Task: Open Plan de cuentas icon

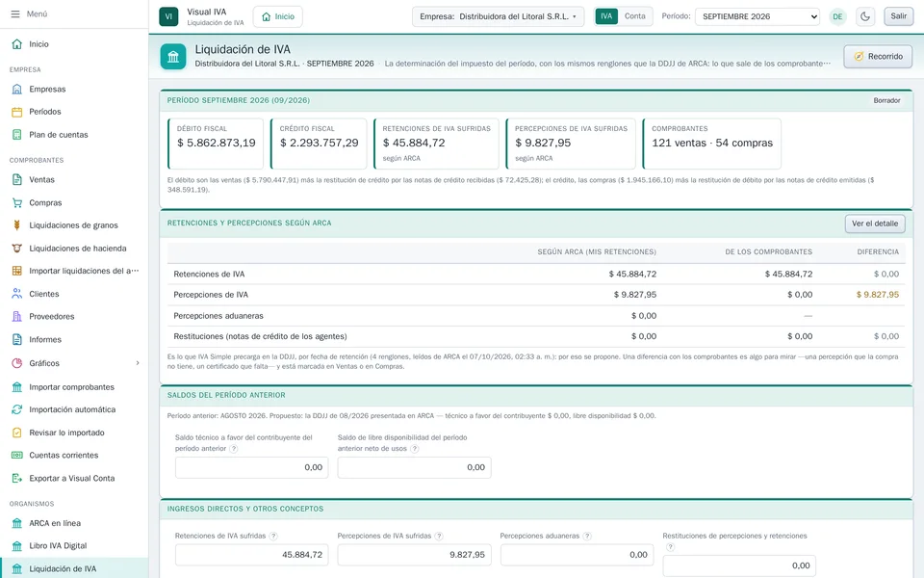Action: pos(17,135)
